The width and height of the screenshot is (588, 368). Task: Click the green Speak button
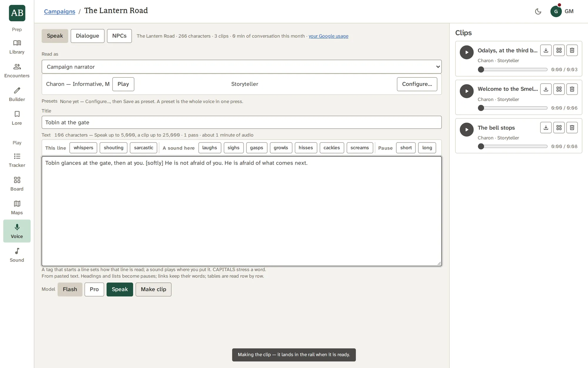click(120, 289)
